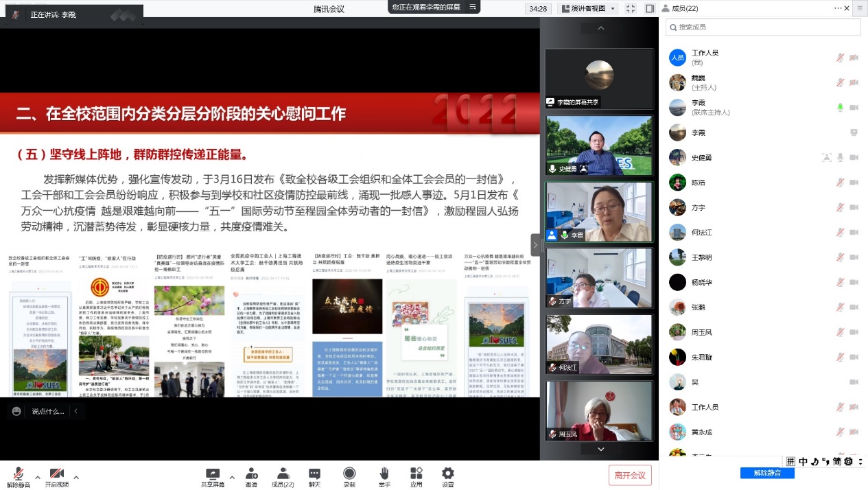Click the 解除静音 microphone icon
This screenshot has height=490, width=868.
(x=19, y=474)
